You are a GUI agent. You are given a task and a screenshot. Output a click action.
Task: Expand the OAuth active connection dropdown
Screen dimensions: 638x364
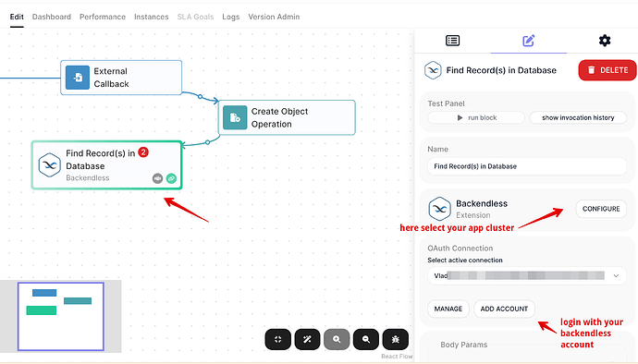527,275
